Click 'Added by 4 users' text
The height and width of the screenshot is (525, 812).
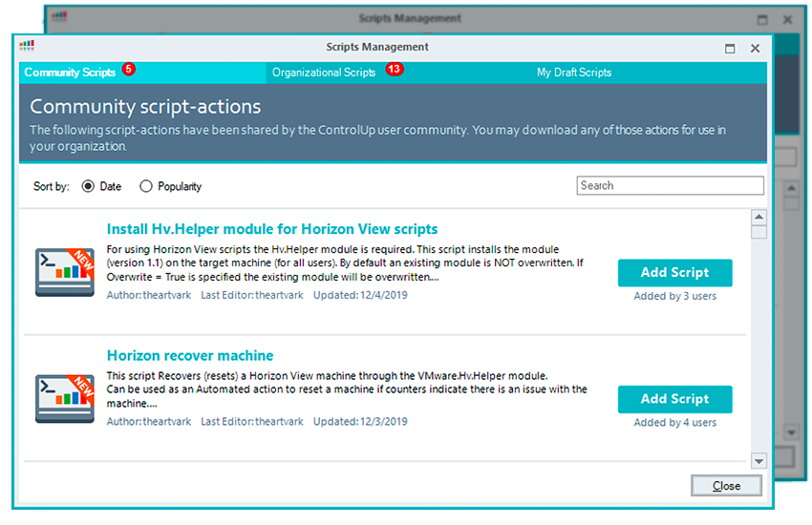point(674,423)
